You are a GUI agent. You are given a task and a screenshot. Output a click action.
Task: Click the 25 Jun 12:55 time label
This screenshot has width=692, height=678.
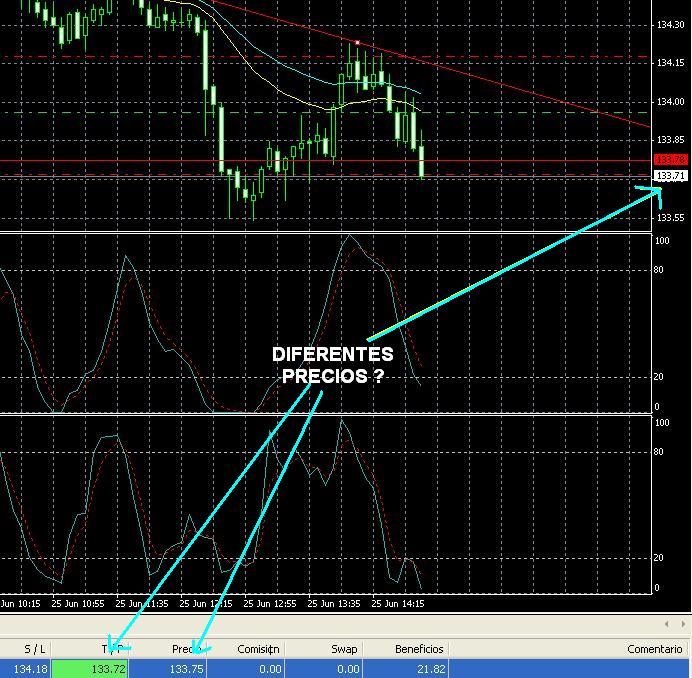point(271,604)
